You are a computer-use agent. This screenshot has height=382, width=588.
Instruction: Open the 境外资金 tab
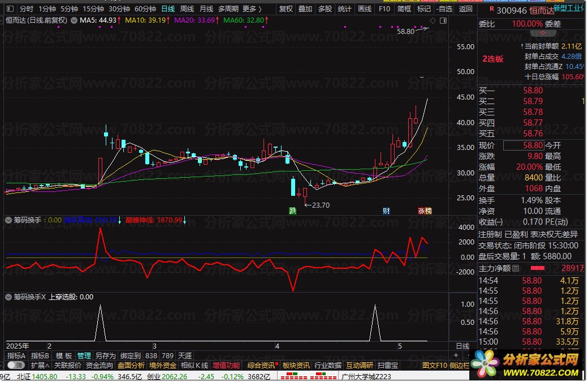click(163, 366)
